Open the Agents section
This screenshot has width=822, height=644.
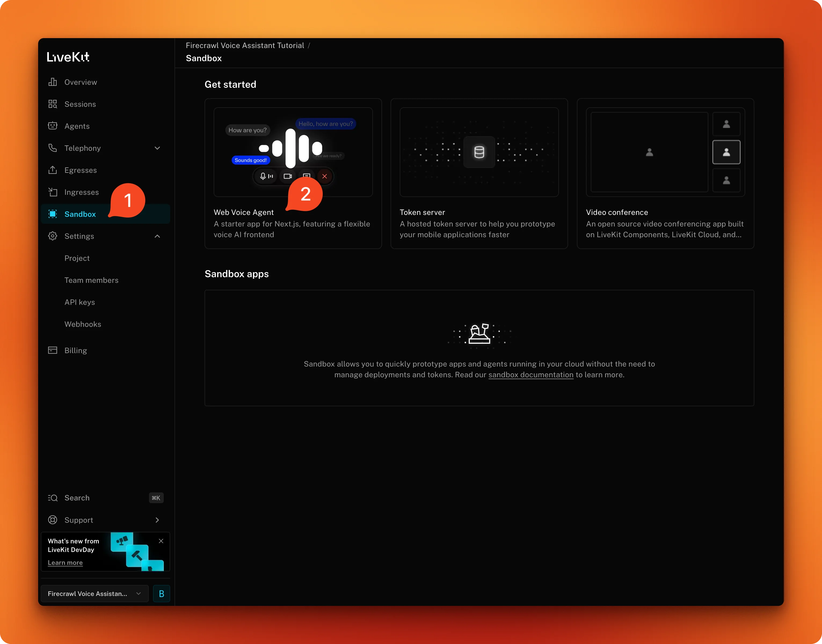click(77, 126)
